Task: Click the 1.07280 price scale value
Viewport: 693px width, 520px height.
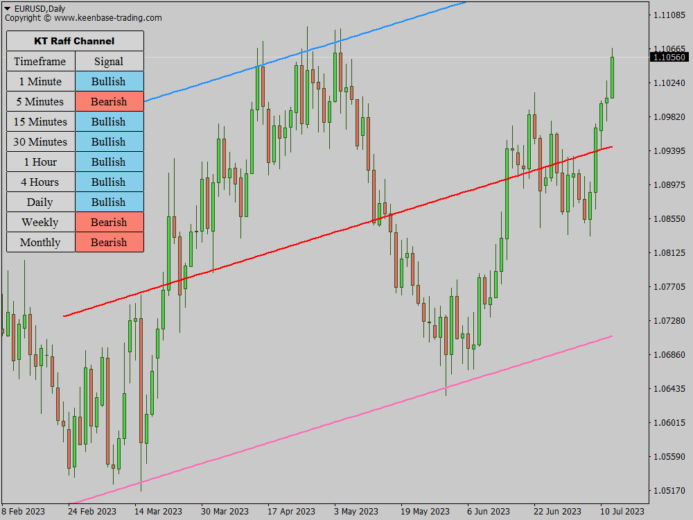Action: (669, 321)
